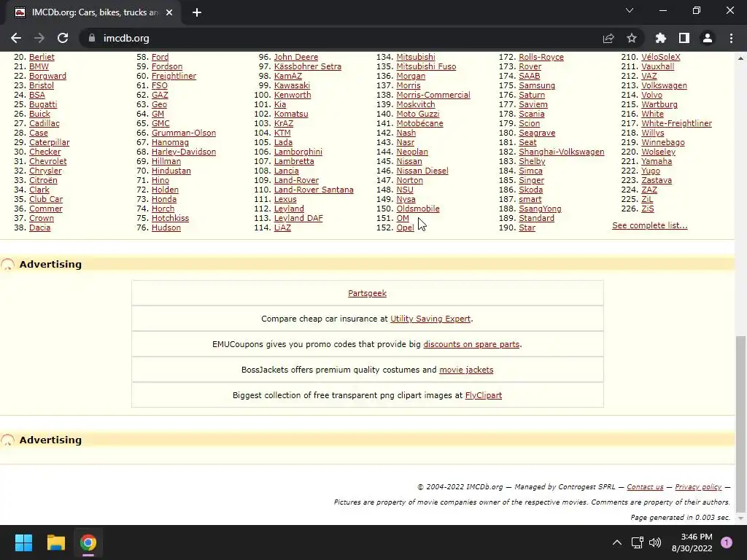Viewport: 747px width, 560px height.
Task: Open the Hudson make link
Action: pyautogui.click(x=166, y=227)
